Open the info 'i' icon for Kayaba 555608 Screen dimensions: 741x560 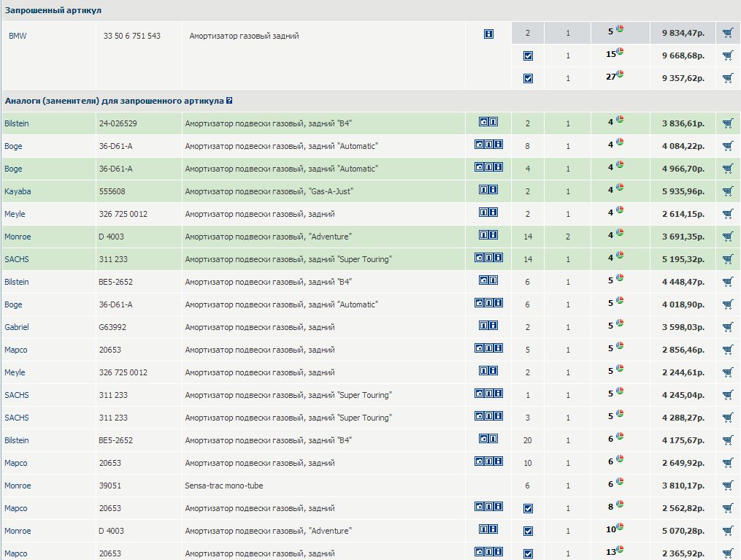click(494, 190)
